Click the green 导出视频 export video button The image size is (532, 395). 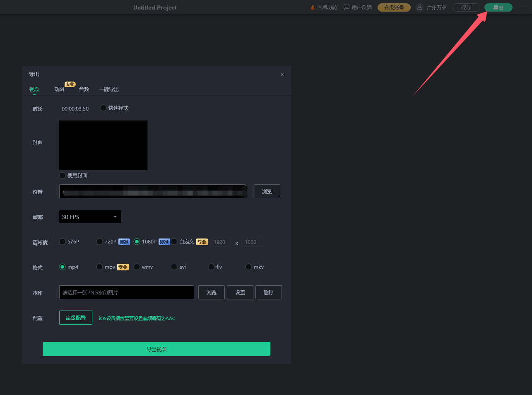[x=156, y=349]
